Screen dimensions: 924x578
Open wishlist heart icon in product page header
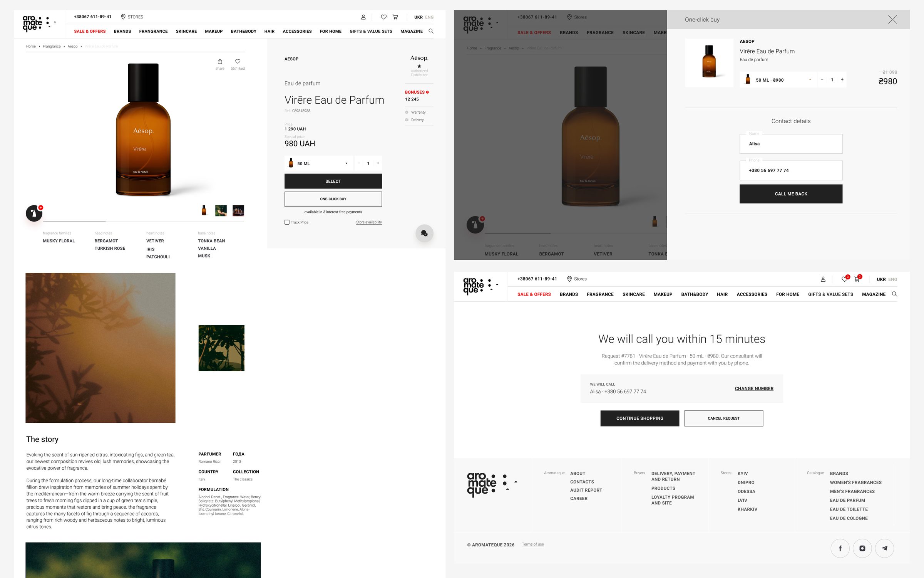point(383,17)
